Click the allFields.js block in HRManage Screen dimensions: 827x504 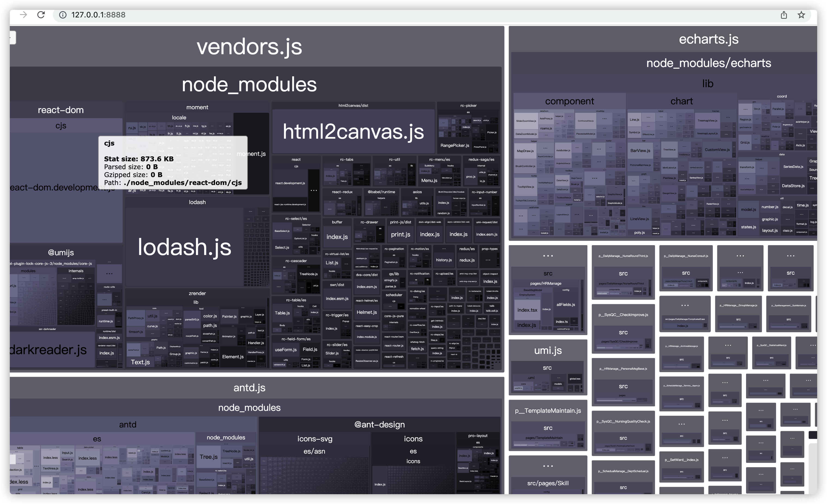point(566,305)
